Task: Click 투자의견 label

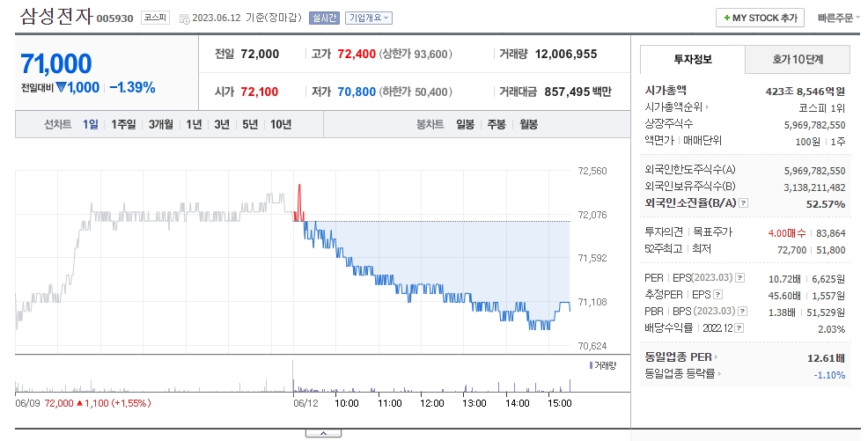Action: coord(664,232)
